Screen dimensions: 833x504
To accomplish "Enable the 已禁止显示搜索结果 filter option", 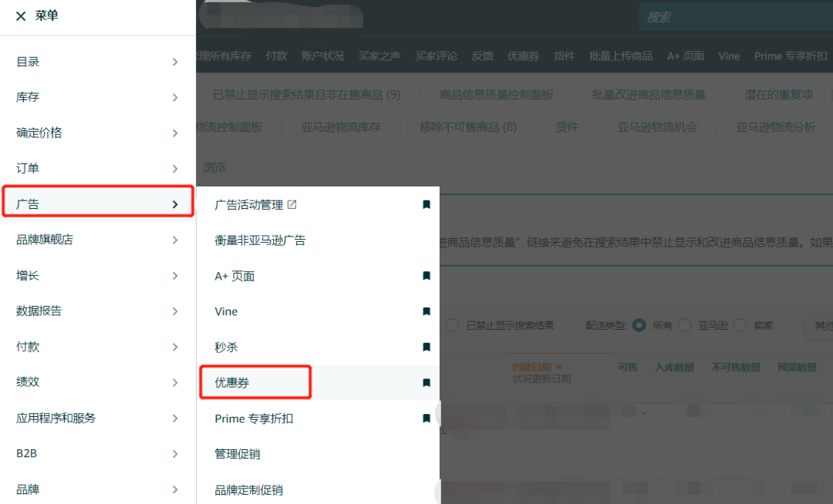I will [451, 324].
